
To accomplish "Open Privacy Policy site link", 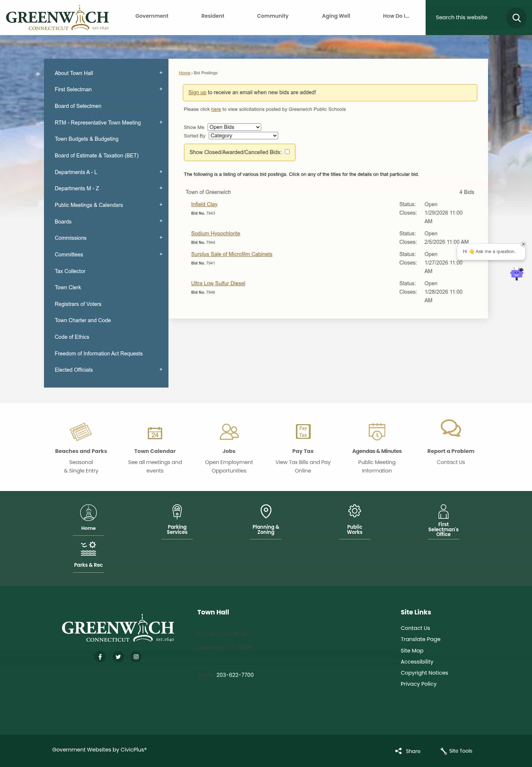I will [x=419, y=684].
